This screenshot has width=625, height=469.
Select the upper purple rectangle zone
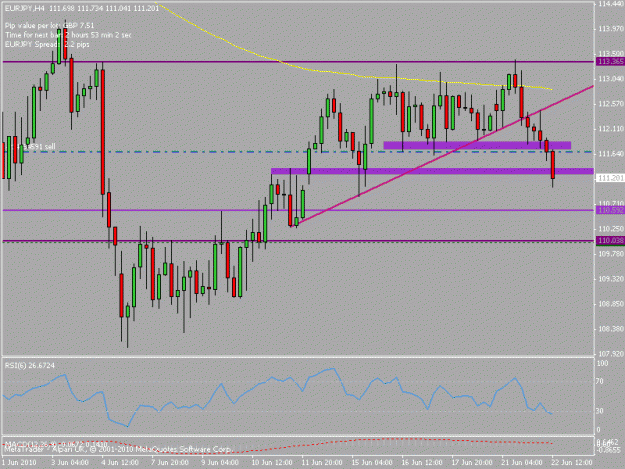pyautogui.click(x=477, y=145)
